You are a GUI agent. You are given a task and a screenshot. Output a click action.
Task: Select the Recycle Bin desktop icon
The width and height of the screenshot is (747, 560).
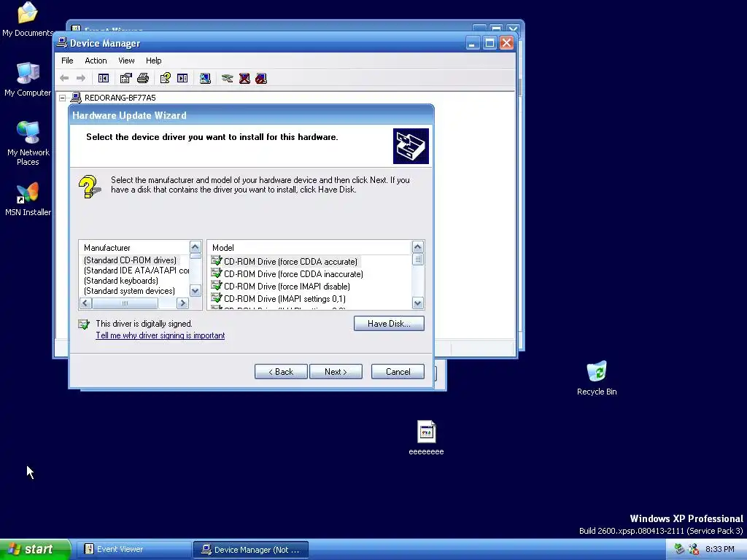coord(597,378)
